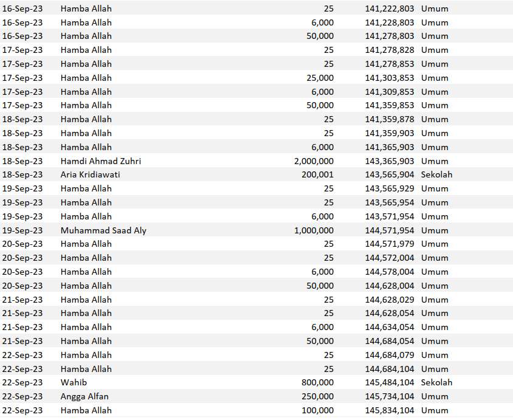Click the balance cell showing 145,484,104
The image size is (513, 420).
pyautogui.click(x=390, y=383)
